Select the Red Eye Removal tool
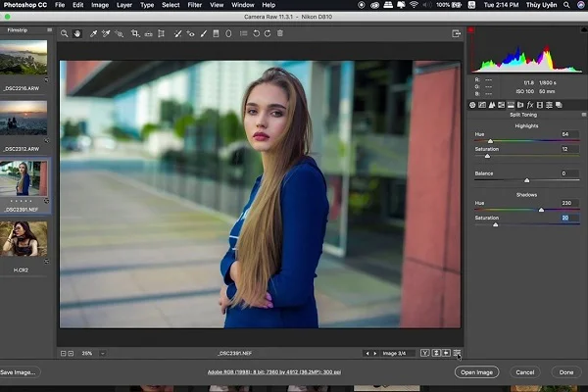The image size is (588, 392). [x=190, y=33]
